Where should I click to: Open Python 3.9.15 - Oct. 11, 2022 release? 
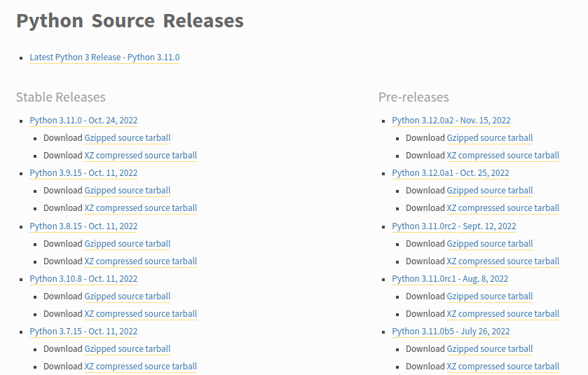(83, 173)
